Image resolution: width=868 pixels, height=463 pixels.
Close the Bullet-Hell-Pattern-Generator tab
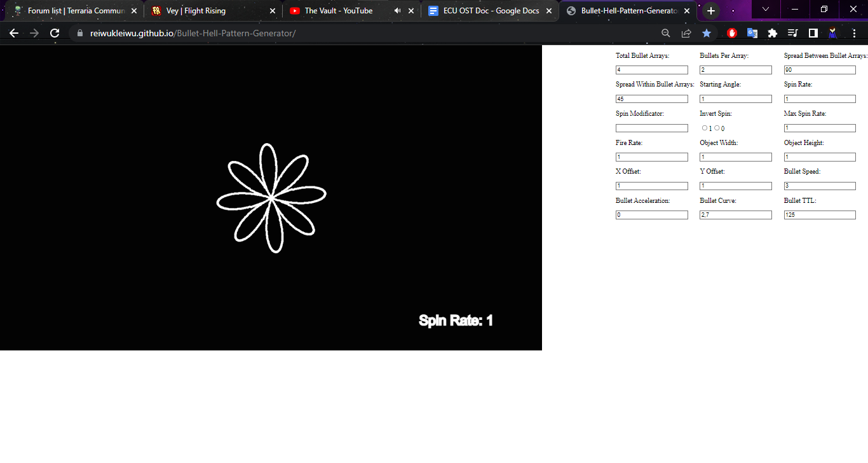coord(687,11)
